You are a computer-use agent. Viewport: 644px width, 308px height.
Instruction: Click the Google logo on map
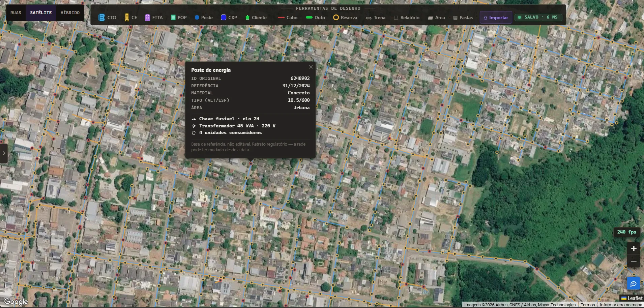[16, 302]
